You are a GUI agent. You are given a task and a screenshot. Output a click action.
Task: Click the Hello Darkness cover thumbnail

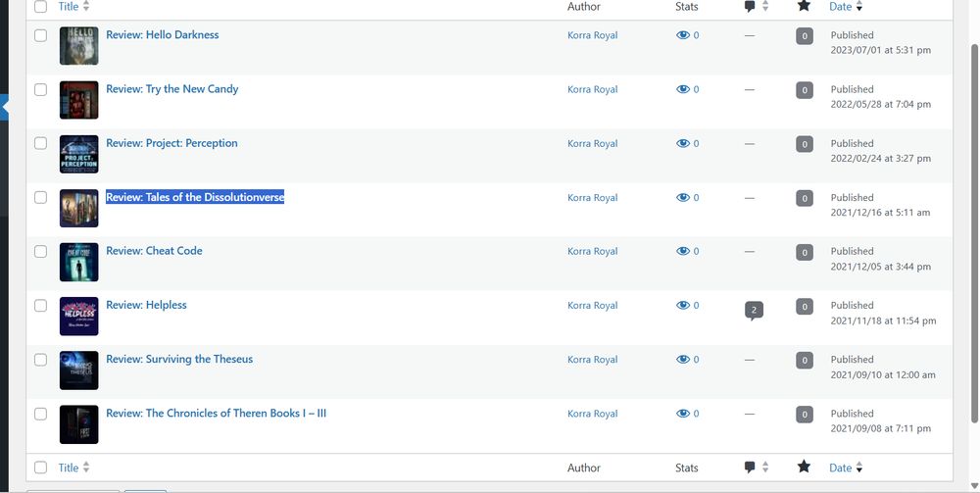[78, 46]
